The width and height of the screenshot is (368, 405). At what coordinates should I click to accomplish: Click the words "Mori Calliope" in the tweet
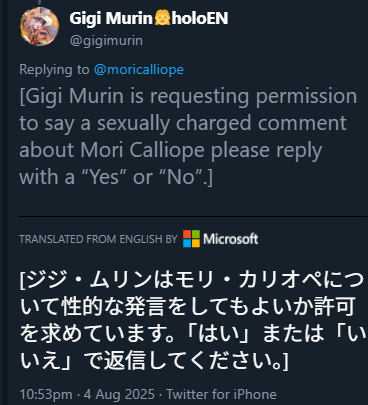[x=142, y=150]
